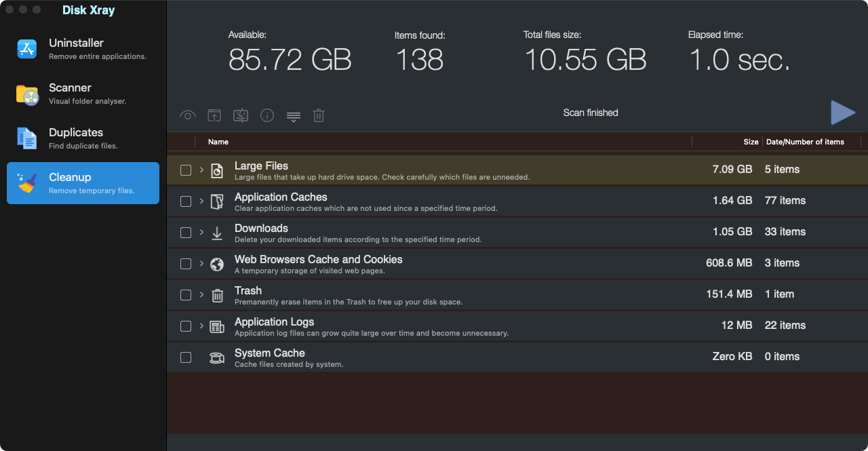Click the blue Start scan arrow button

coord(843,113)
